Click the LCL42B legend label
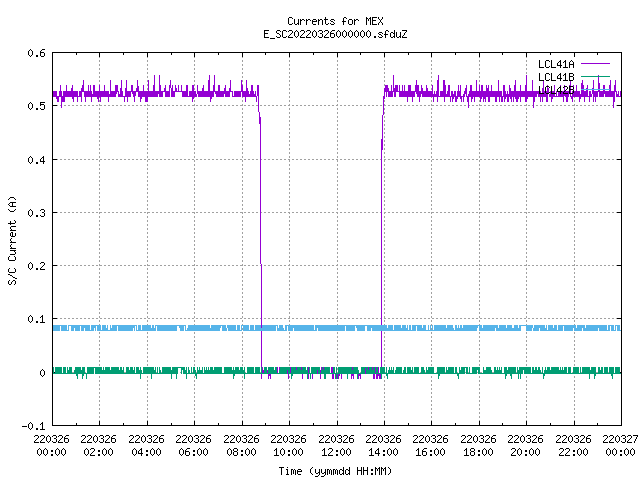The width and height of the screenshot is (640, 480). [x=556, y=90]
